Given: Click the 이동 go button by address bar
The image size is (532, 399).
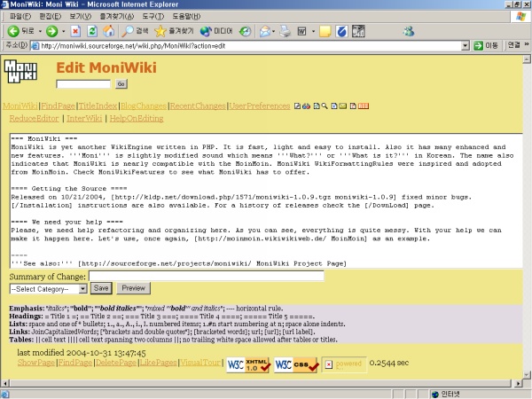Looking at the screenshot, I should point(486,45).
